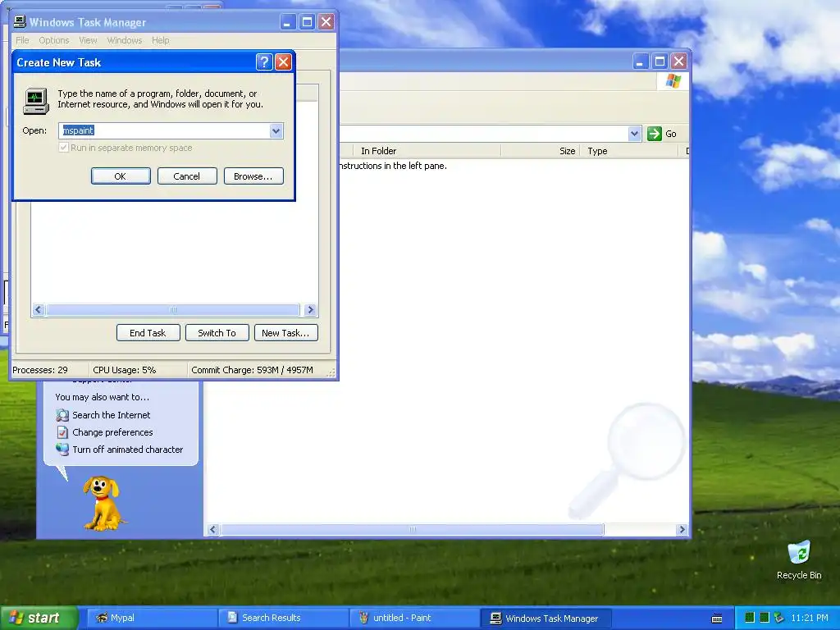
Task: Click Task Manager list right scroll arrow
Action: tap(310, 309)
